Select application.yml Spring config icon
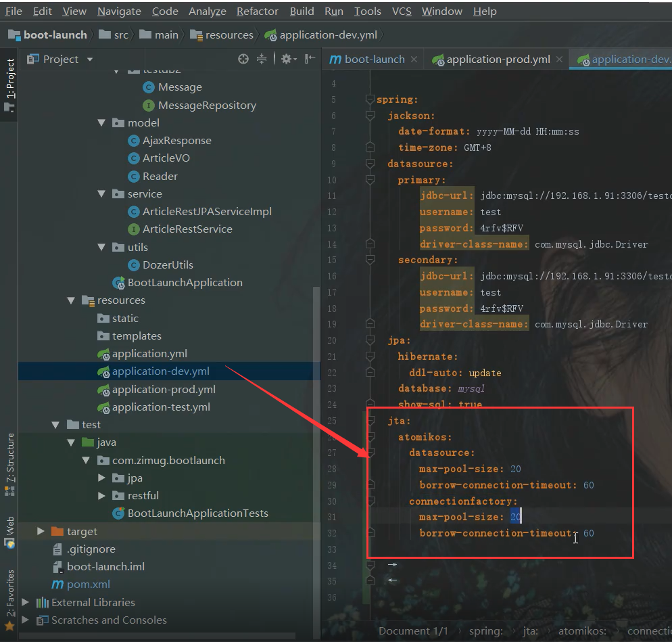The width and height of the screenshot is (672, 642). (x=103, y=354)
